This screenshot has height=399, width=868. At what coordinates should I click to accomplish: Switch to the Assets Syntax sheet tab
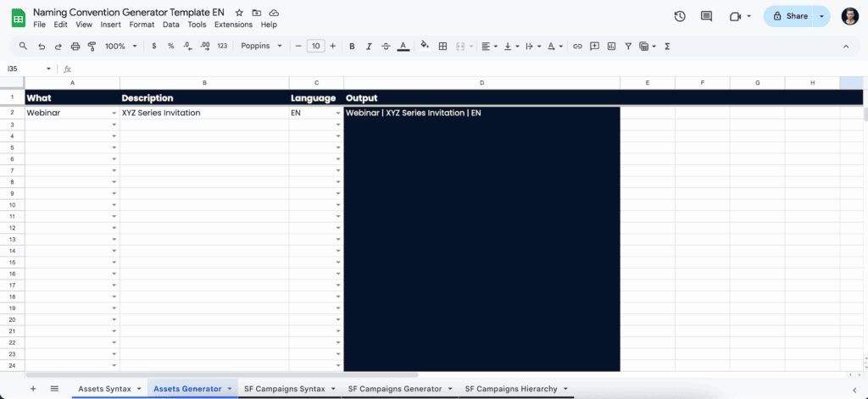tap(104, 389)
